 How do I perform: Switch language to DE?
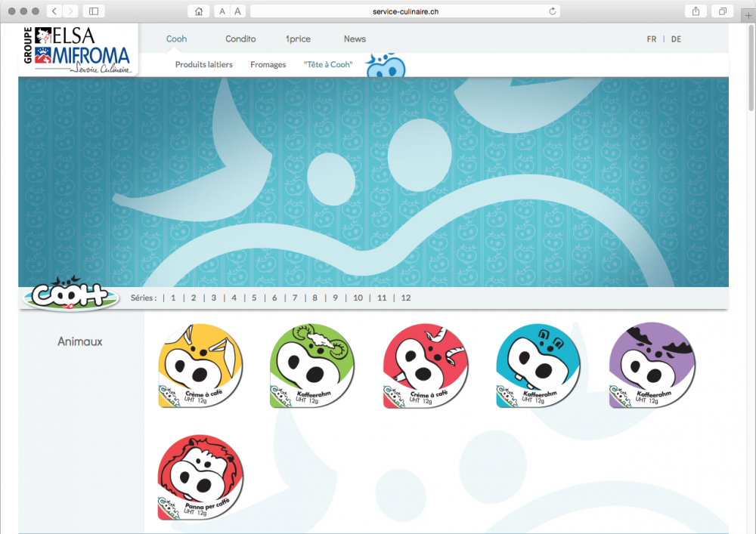coord(676,39)
